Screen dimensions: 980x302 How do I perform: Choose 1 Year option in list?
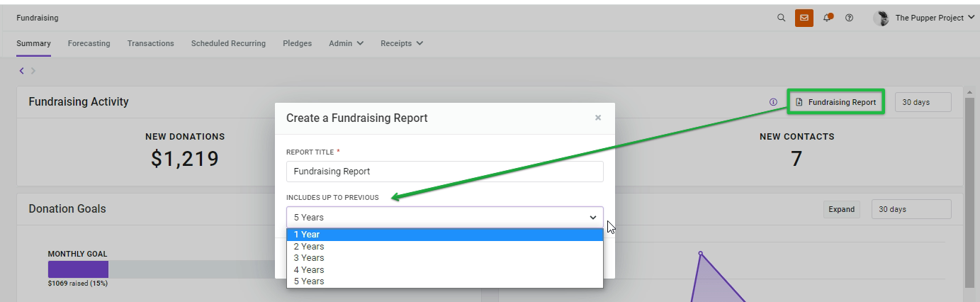(x=445, y=235)
